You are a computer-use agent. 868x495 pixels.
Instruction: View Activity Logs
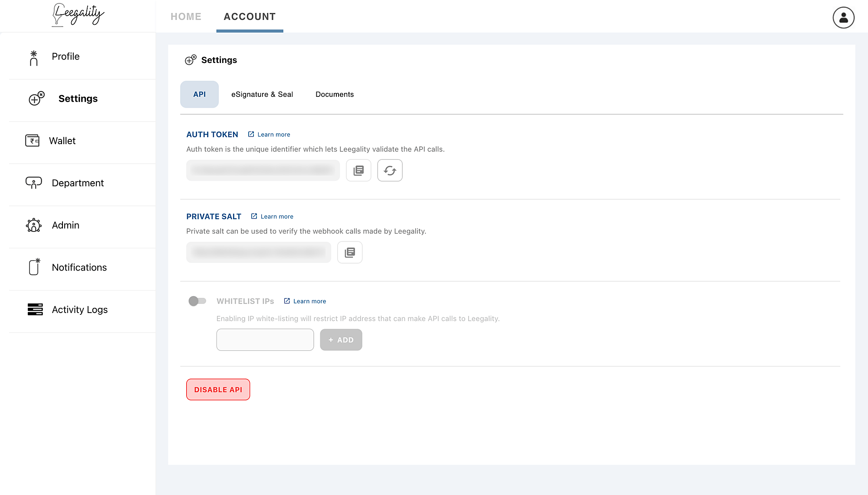pos(79,310)
